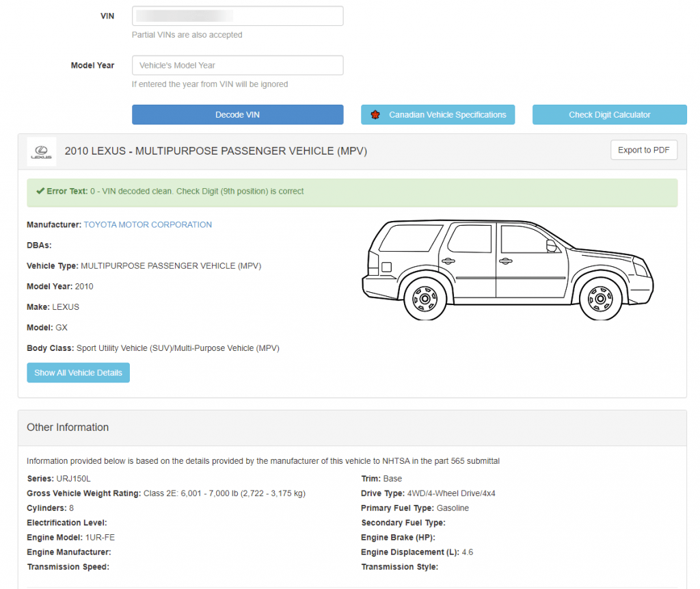The height and width of the screenshot is (589, 700).
Task: Click the 2010 Lexus MPV heading
Action: (x=216, y=151)
